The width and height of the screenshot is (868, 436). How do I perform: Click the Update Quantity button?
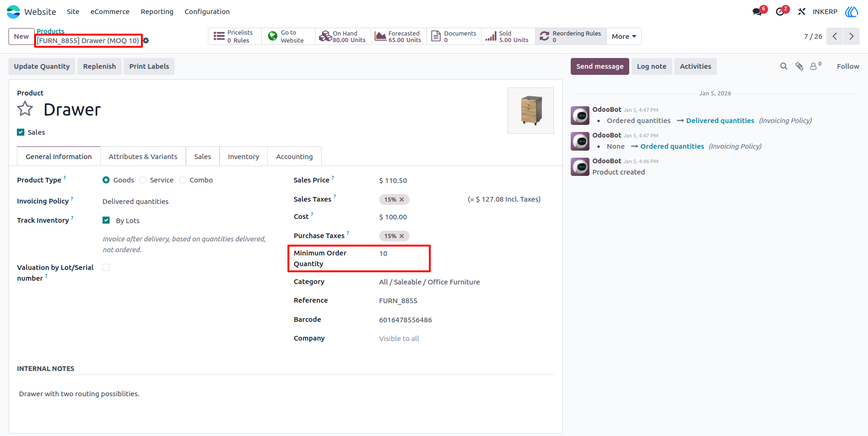click(x=42, y=66)
